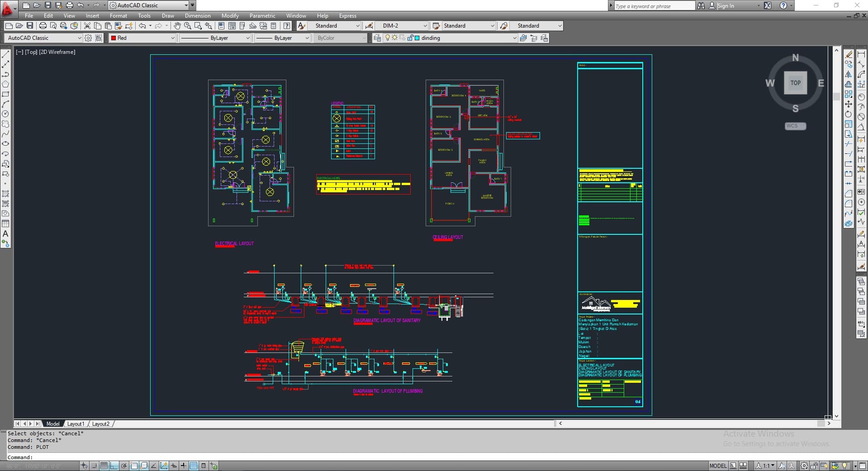Screen dimensions: 868x471
Task: Expand the dinding layer dropdown
Action: tap(514, 38)
